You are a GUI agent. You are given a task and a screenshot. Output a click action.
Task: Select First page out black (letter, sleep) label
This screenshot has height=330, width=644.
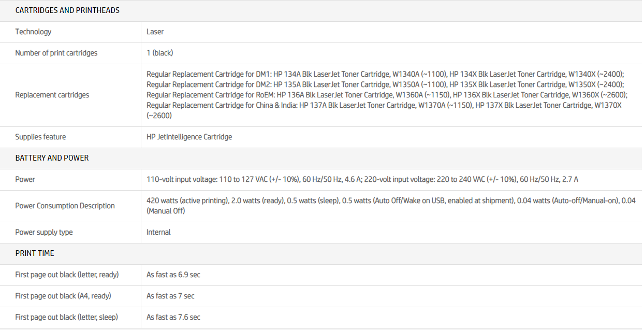click(x=66, y=317)
